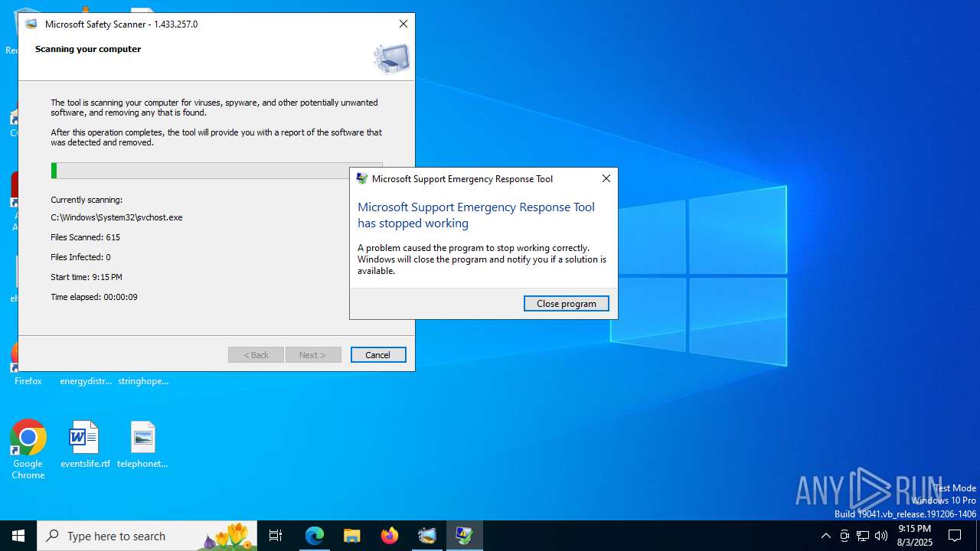Image resolution: width=980 pixels, height=551 pixels.
Task: Click the Close program button
Action: (x=567, y=304)
